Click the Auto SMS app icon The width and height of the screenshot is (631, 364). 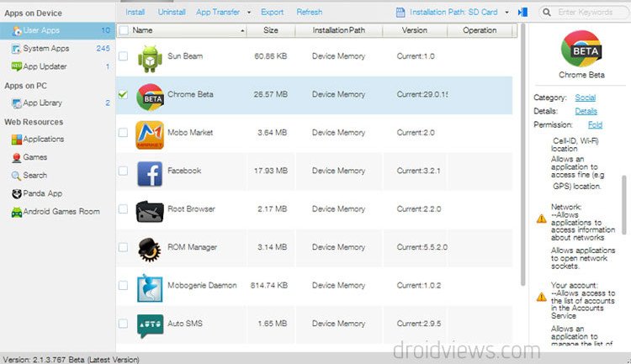pos(150,325)
